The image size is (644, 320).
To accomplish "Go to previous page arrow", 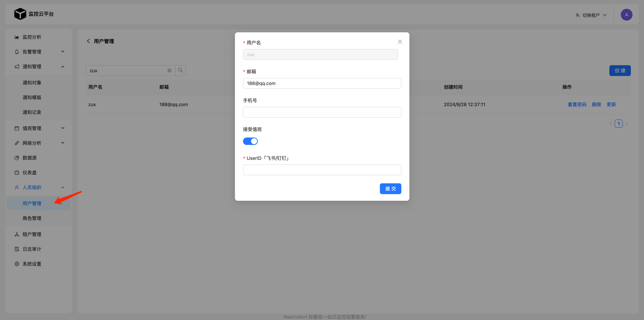I will pyautogui.click(x=610, y=124).
